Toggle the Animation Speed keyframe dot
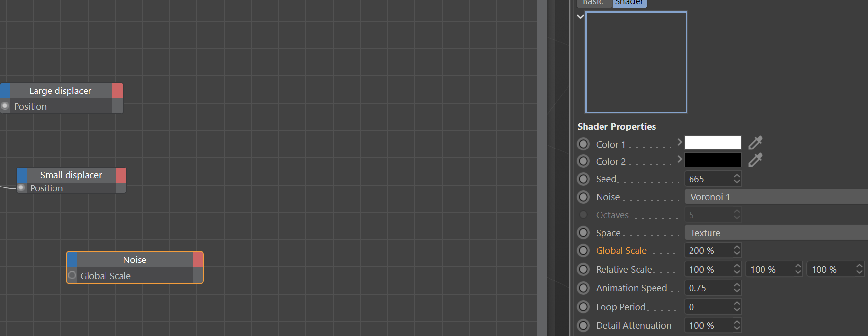 [x=584, y=288]
